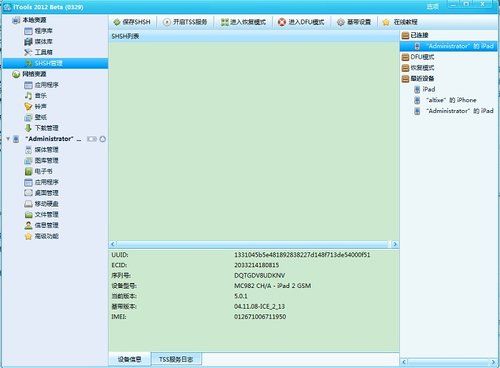Screen dimensions: 500x368
Task: Select "Administrator" 的 iPad under 最近设备
Action: pyautogui.click(x=454, y=111)
